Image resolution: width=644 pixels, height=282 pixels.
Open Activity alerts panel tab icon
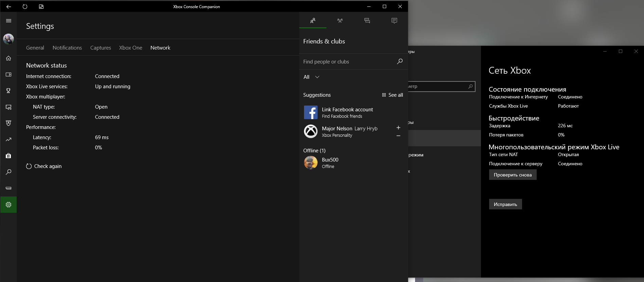tap(394, 21)
